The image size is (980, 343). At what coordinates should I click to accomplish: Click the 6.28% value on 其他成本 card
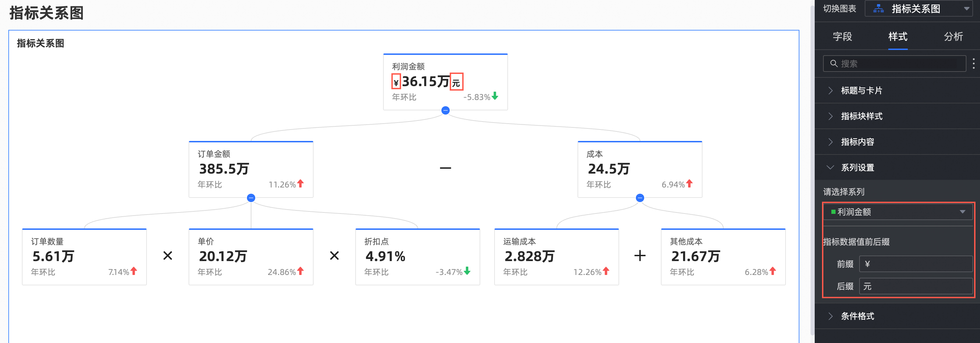756,272
